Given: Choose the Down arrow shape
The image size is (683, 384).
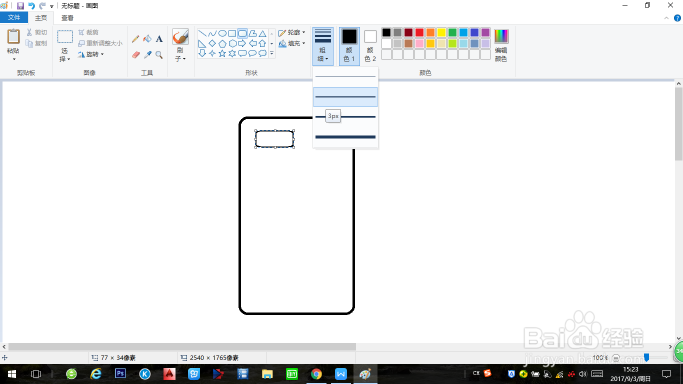Looking at the screenshot, I should (202, 54).
